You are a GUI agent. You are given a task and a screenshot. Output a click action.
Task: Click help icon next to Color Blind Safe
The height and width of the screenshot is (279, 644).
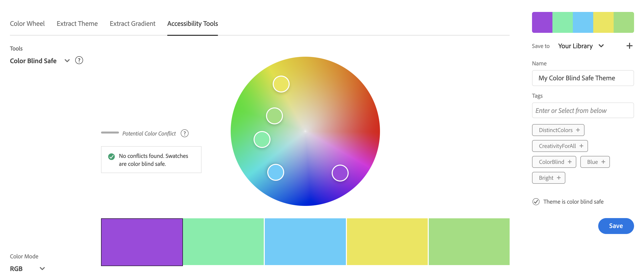tap(79, 60)
